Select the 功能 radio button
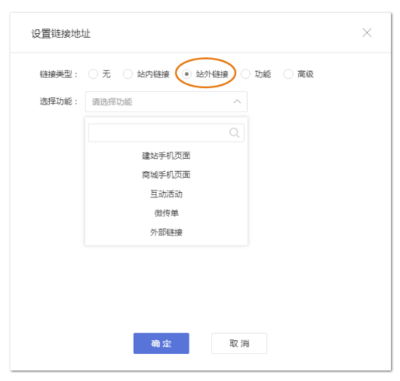This screenshot has height=381, width=400. 245,74
